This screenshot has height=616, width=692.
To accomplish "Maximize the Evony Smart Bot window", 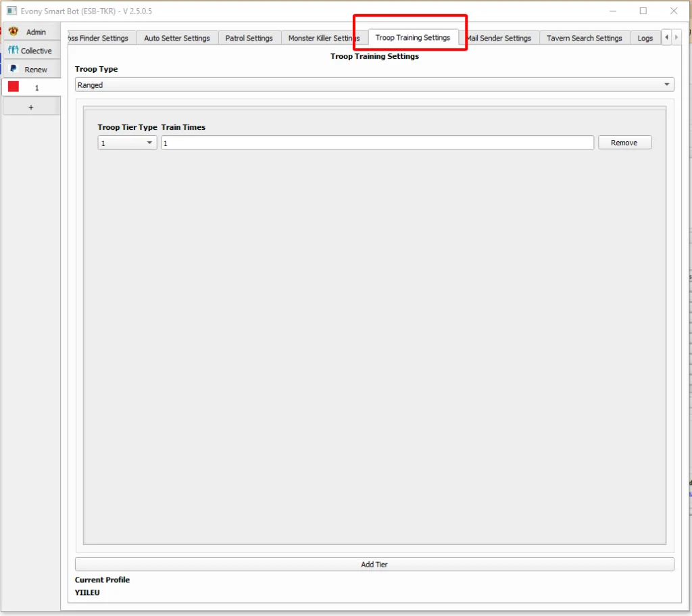I will point(643,11).
